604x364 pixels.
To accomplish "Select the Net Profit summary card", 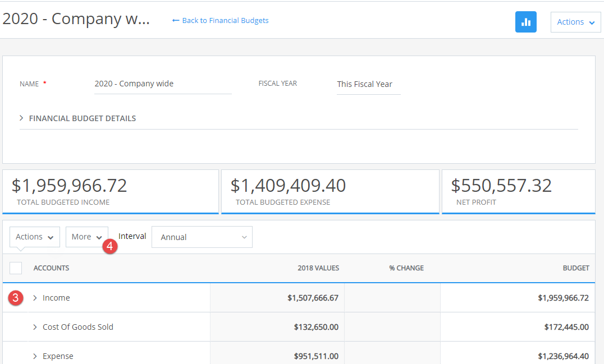I will (x=519, y=192).
